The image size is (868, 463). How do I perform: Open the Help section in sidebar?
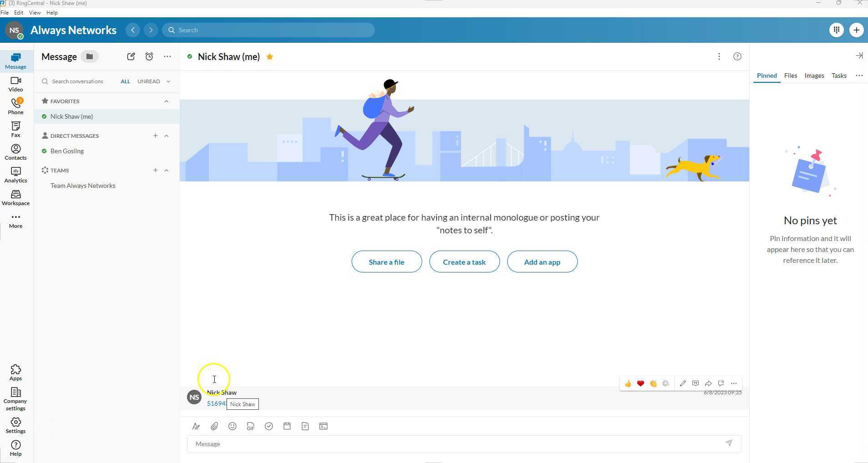click(15, 448)
